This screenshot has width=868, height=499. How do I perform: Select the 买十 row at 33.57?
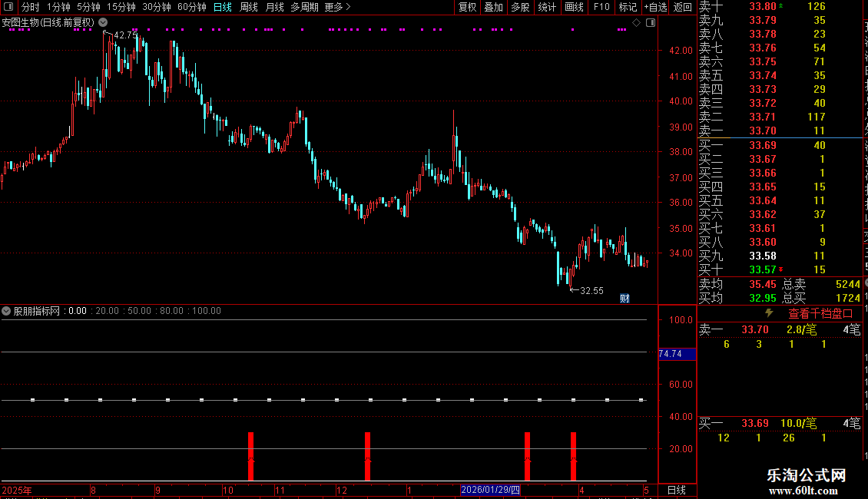(x=780, y=270)
